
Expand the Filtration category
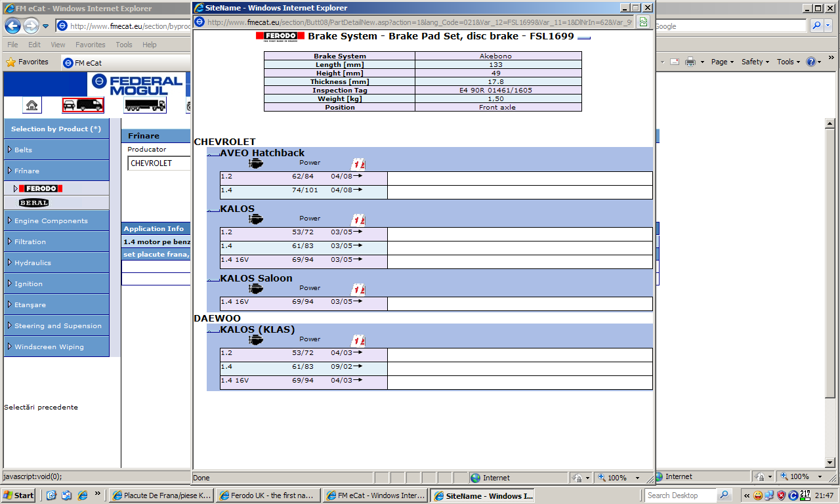tap(56, 241)
